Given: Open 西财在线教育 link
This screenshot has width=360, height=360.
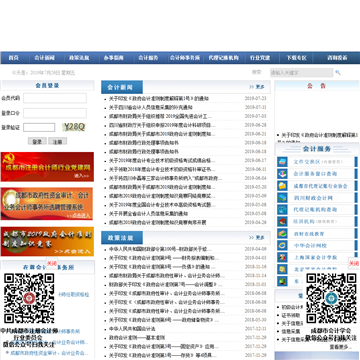Looking at the screenshot, I should [x=309, y=234].
